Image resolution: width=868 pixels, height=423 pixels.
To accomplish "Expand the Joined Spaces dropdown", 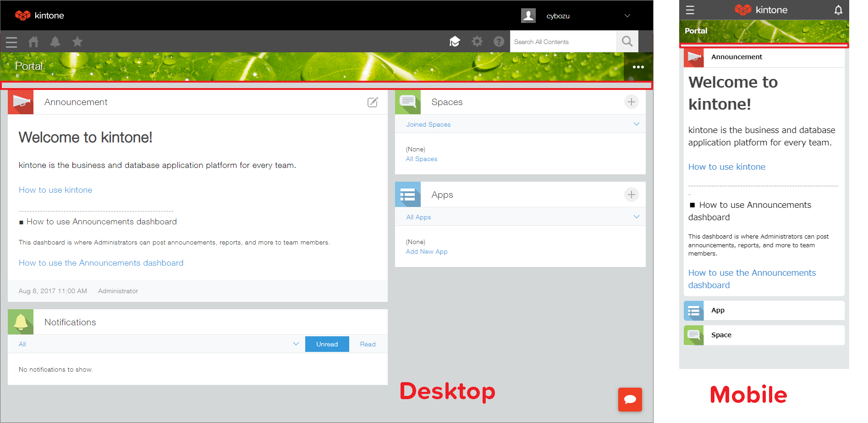I will pyautogui.click(x=520, y=124).
